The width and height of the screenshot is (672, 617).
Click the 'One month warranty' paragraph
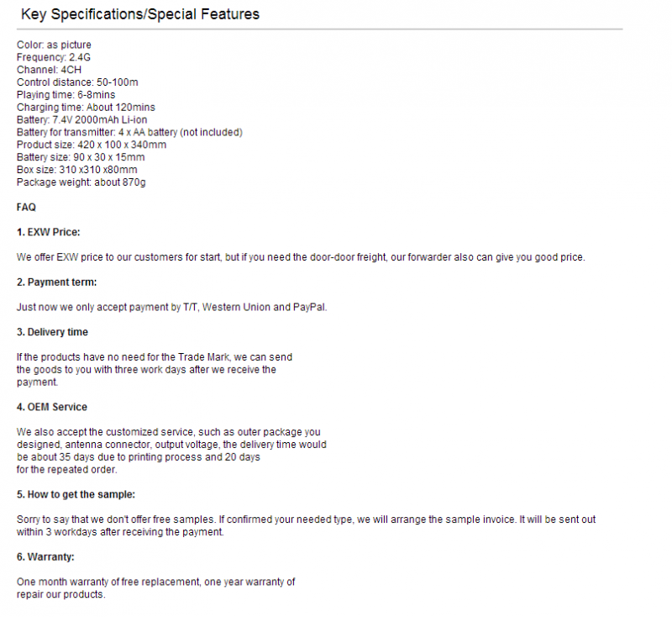pos(156,588)
